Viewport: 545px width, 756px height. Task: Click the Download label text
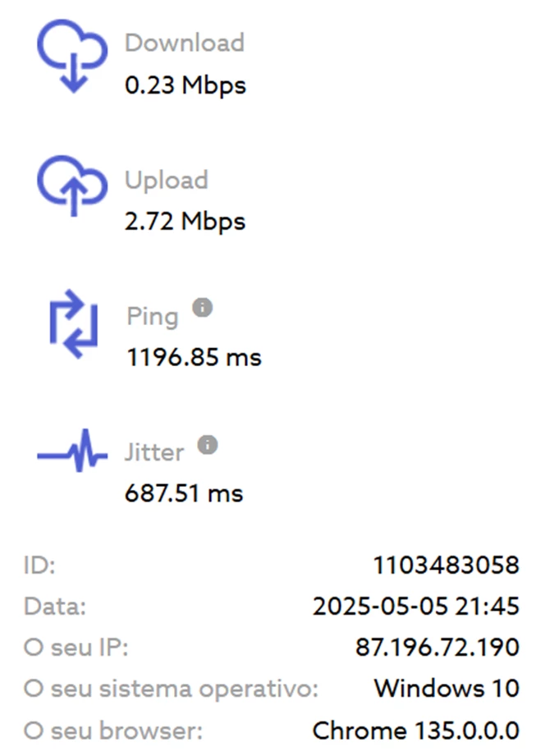coord(185,43)
